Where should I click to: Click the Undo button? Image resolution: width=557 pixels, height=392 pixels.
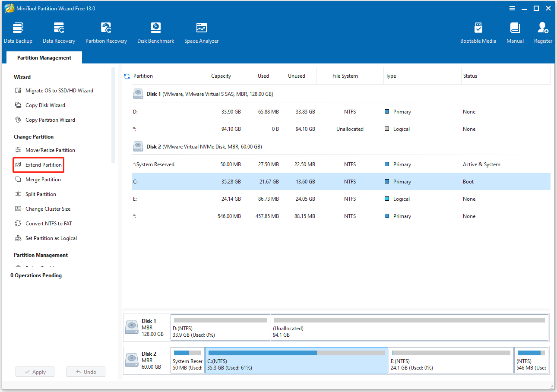point(85,372)
